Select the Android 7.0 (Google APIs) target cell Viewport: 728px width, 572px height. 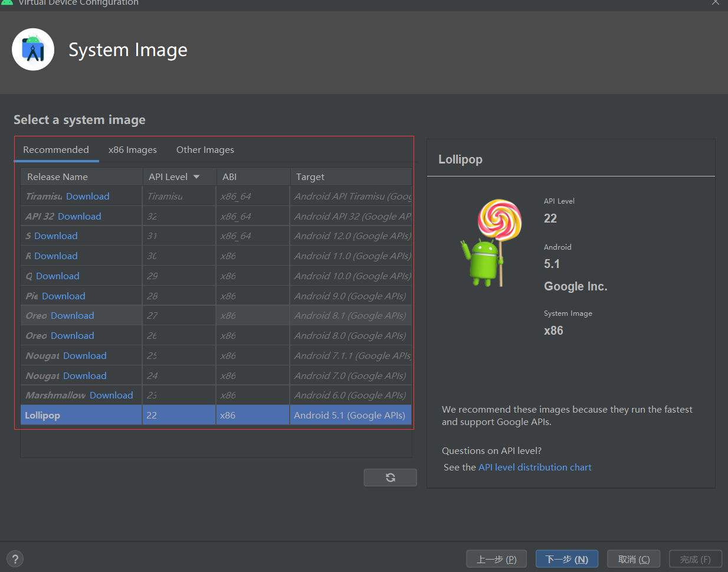[x=351, y=375]
